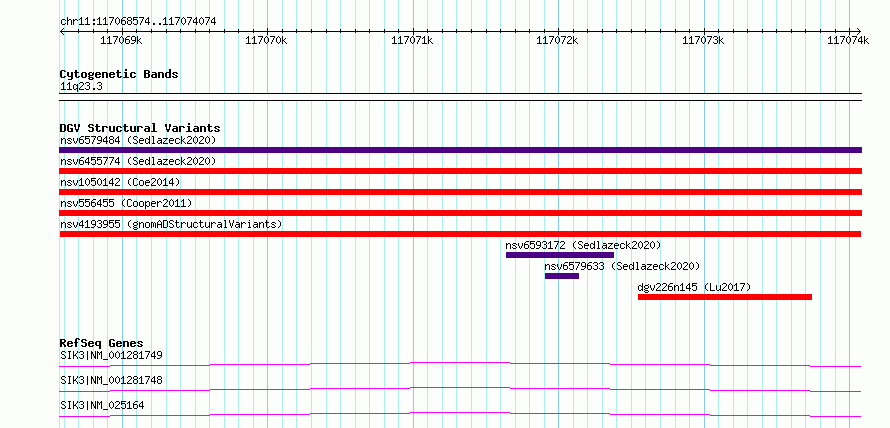
Task: Click the left arrowhead of the ruler
Action: (62, 31)
